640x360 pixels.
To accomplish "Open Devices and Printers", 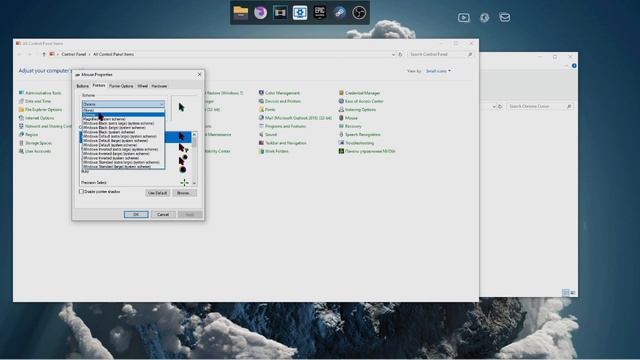I will pos(280,101).
